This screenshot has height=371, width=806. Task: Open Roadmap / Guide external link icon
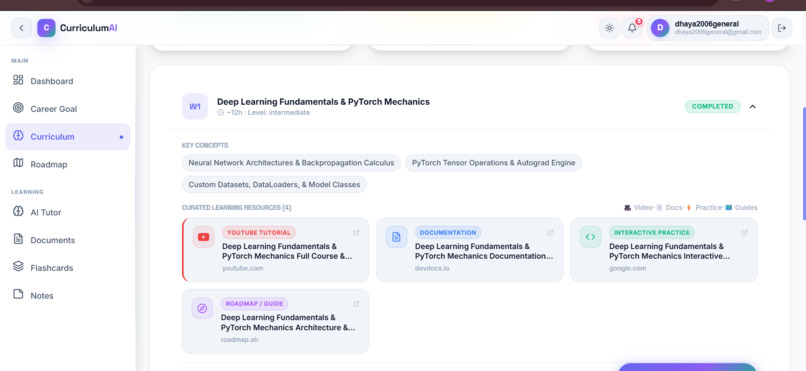356,304
